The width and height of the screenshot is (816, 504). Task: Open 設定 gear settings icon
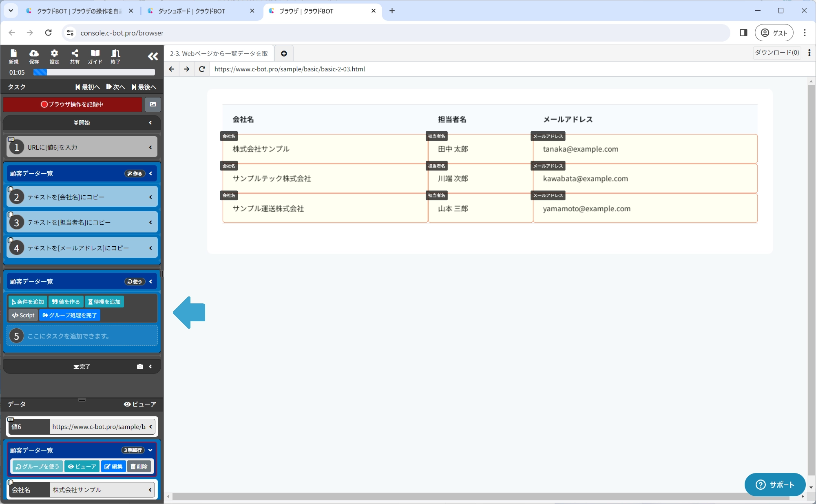pos(54,56)
